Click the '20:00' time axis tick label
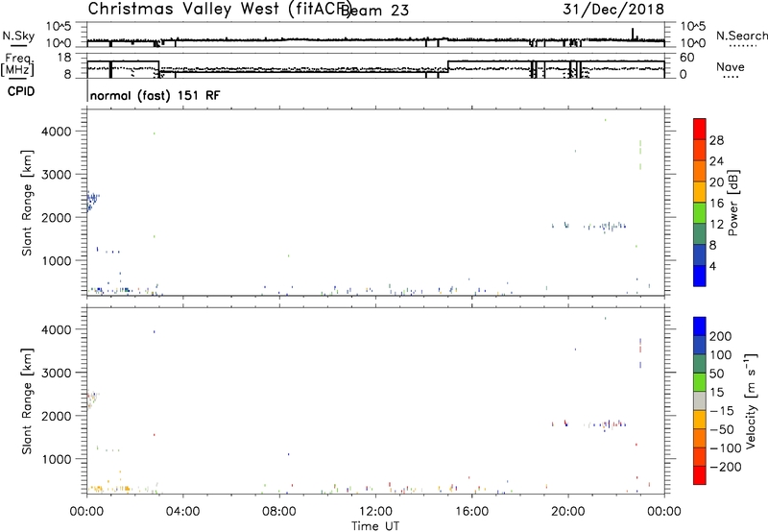This screenshot has width=768, height=532. [568, 512]
